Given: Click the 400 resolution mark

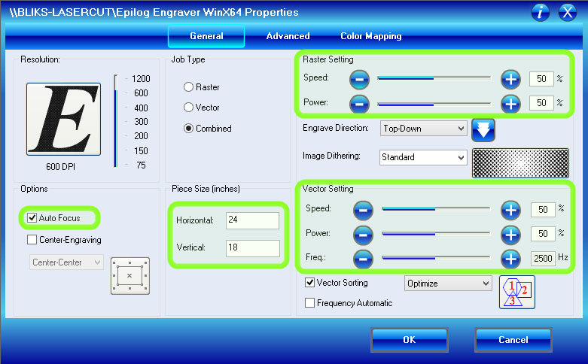Looking at the screenshot, I should tap(141, 108).
